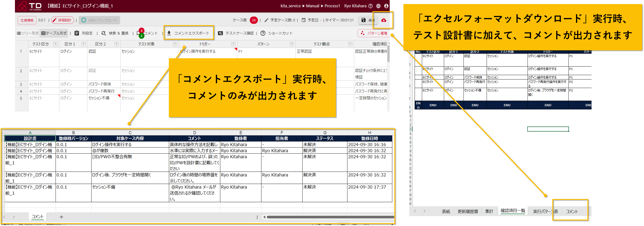
Task: Click the floppy disk save icon
Action: click(364, 20)
